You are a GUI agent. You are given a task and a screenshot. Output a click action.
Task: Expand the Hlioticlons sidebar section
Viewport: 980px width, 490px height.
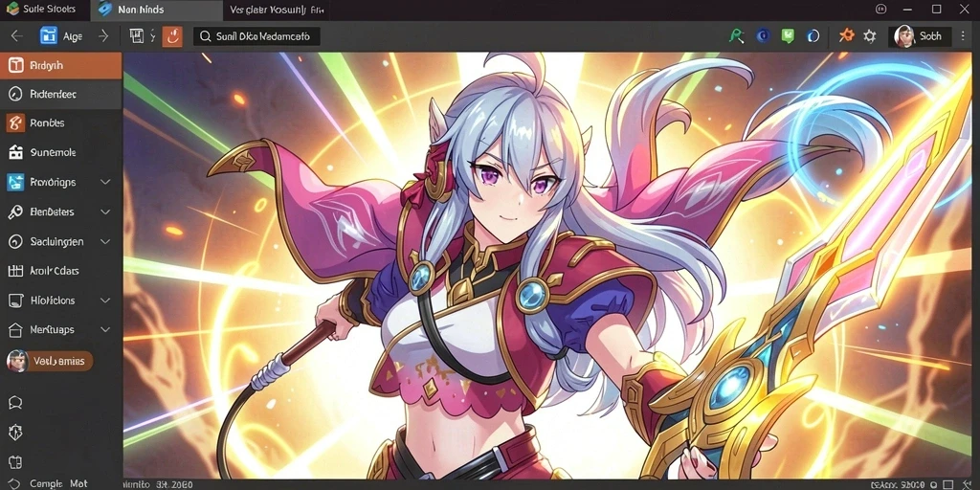[105, 301]
